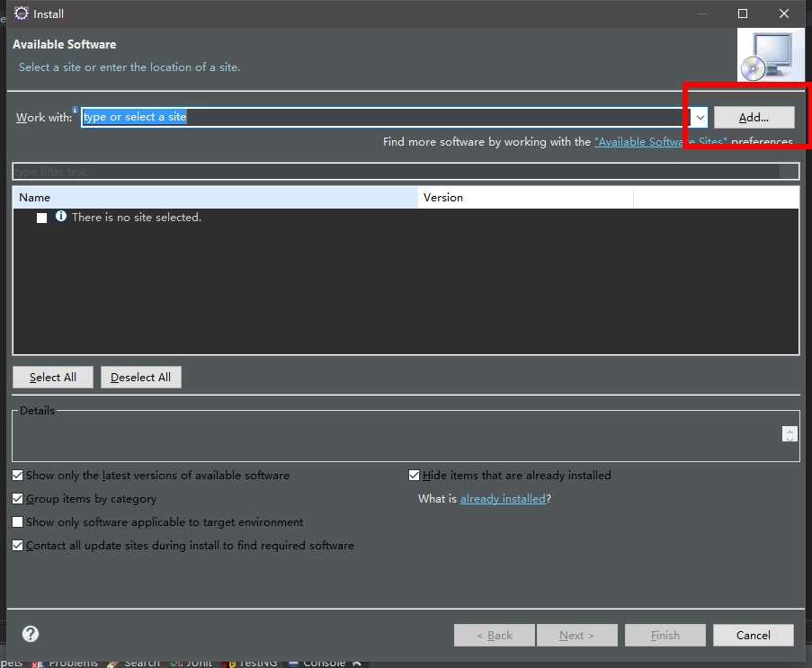
Task: Sort by the Name column header
Action: click(x=215, y=197)
